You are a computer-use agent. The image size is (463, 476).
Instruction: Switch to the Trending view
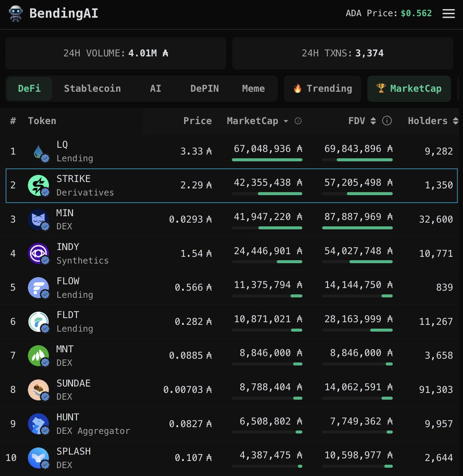tap(322, 88)
